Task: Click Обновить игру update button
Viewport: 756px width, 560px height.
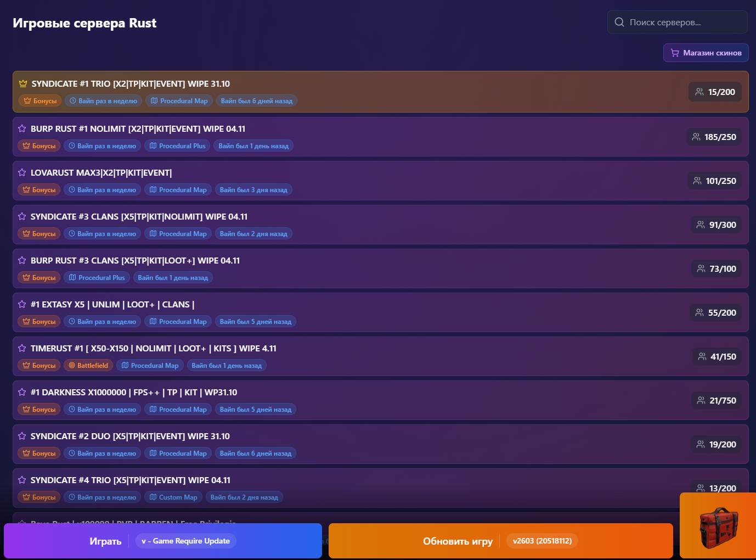Action: [457, 541]
